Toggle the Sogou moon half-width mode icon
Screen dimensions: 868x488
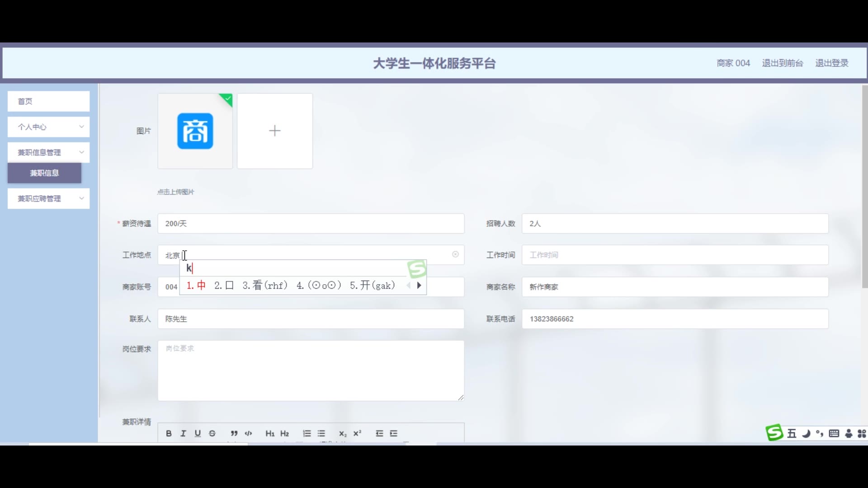coord(806,434)
